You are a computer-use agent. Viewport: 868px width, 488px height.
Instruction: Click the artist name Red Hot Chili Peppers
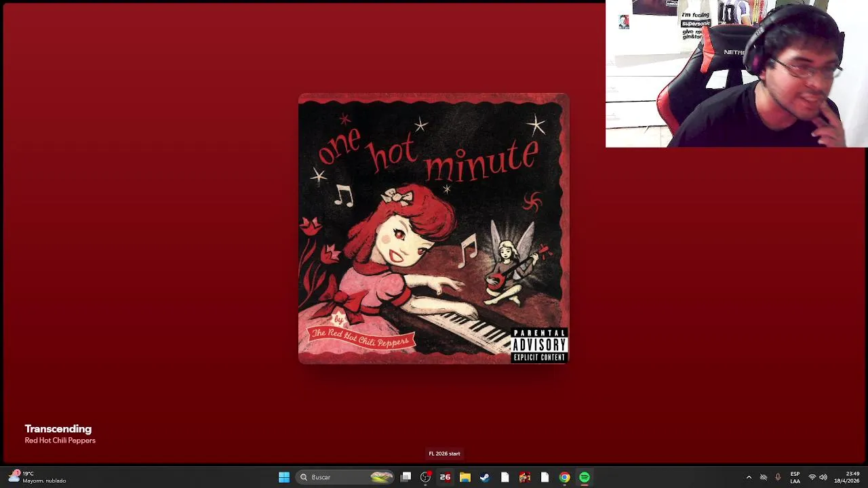(60, 441)
